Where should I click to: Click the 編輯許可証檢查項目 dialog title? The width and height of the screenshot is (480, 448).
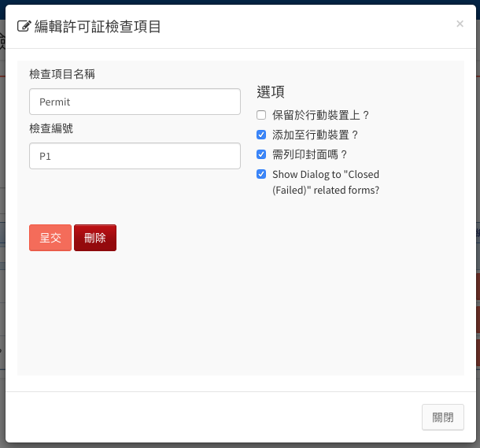pyautogui.click(x=98, y=26)
